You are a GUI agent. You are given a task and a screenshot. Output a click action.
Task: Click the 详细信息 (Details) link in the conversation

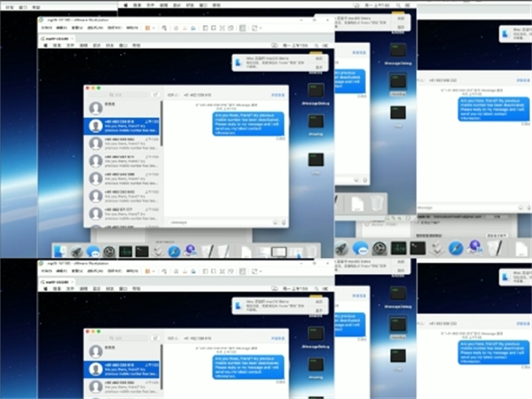tap(277, 93)
